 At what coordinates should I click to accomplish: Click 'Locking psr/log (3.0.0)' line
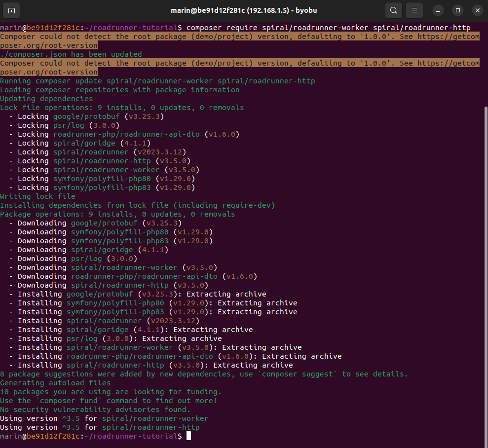click(x=65, y=125)
